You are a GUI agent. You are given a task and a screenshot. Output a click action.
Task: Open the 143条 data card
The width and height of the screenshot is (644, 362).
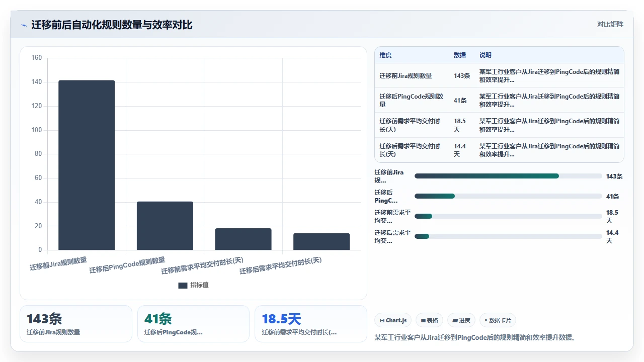click(76, 324)
